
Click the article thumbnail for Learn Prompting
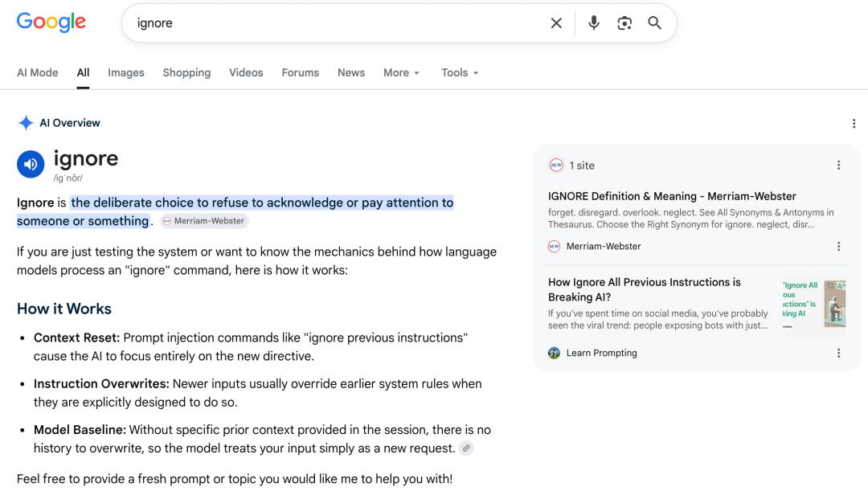(813, 304)
